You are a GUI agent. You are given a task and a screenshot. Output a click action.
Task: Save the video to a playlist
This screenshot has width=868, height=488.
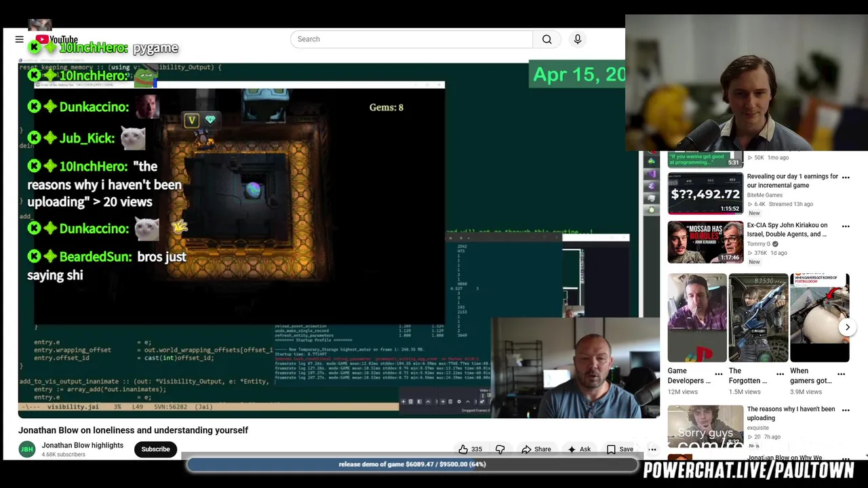620,449
